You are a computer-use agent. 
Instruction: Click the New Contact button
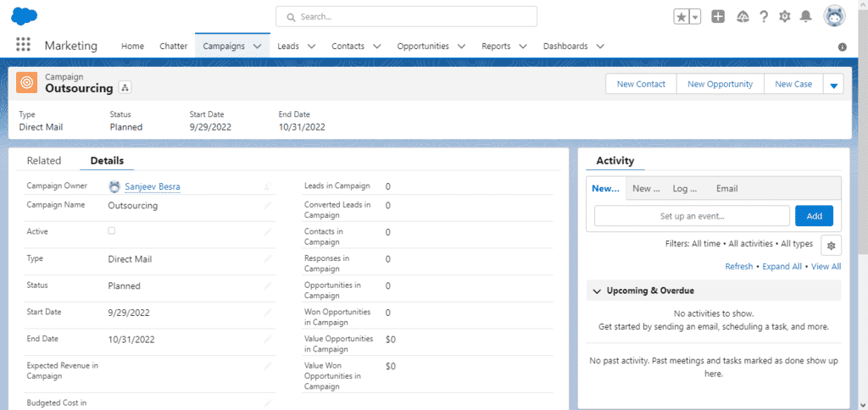pos(641,85)
